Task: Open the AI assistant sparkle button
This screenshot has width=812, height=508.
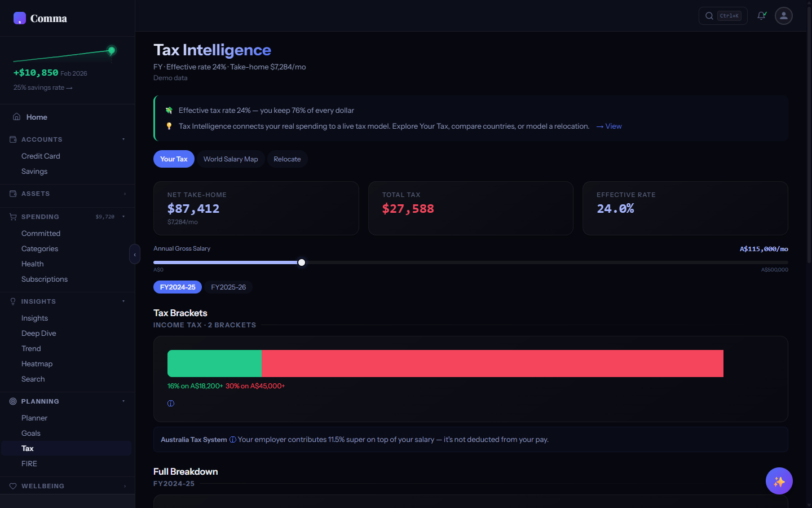Action: click(779, 481)
